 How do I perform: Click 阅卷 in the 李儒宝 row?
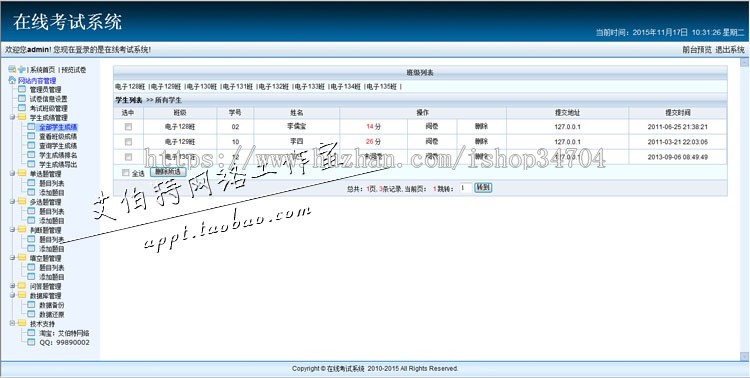point(432,127)
